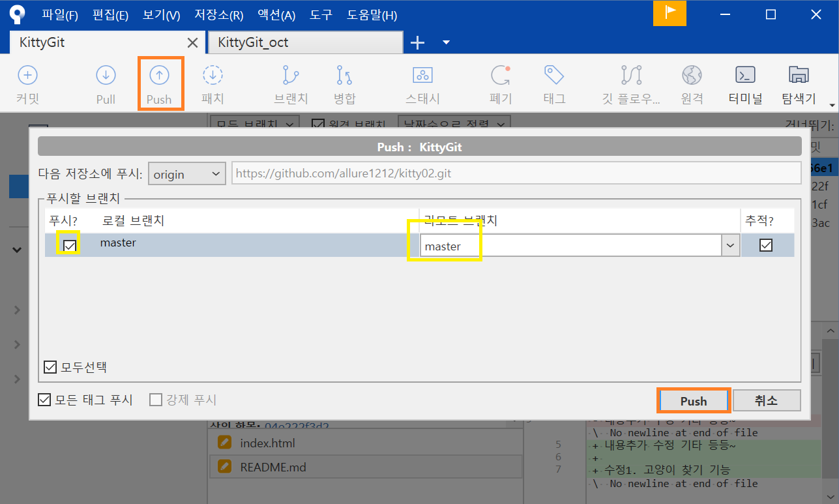Open the Git Flow (깃 플로우) tool

pyautogui.click(x=631, y=85)
